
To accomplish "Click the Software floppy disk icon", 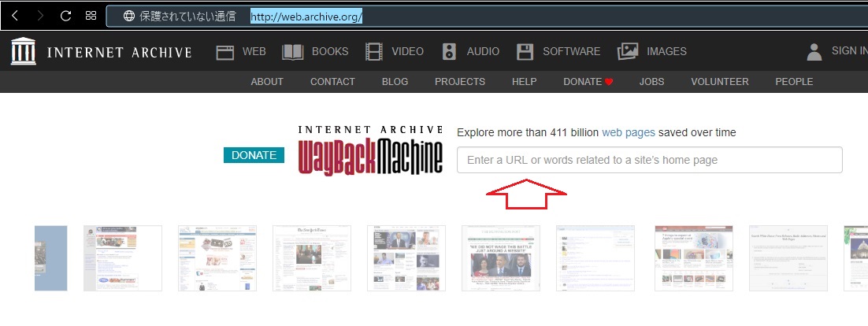I will [525, 52].
